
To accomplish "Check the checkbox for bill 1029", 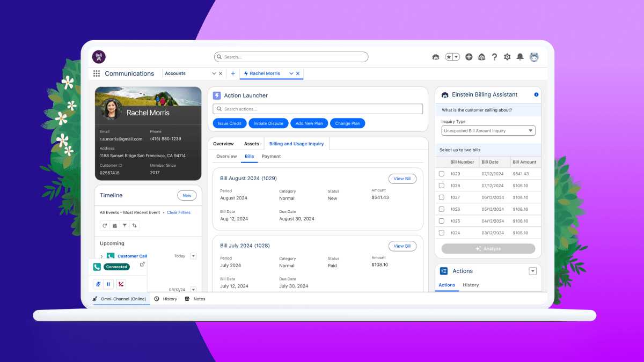I will coord(441,173).
